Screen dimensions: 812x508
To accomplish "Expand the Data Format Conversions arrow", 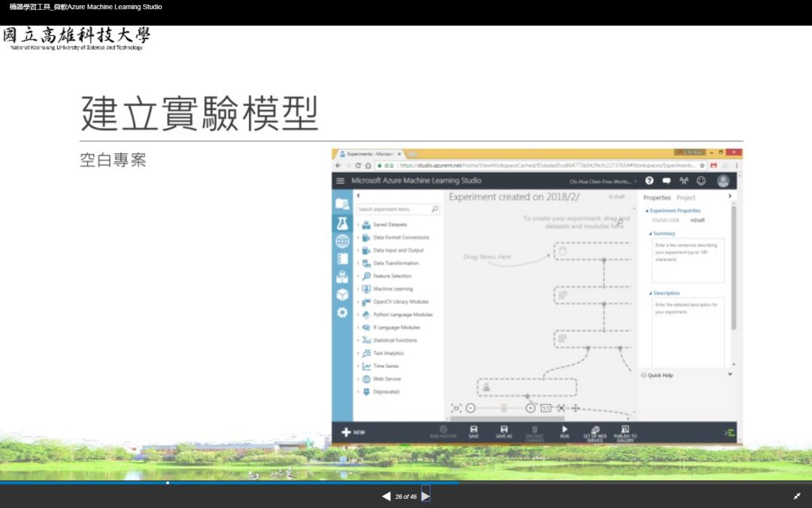I will (358, 237).
